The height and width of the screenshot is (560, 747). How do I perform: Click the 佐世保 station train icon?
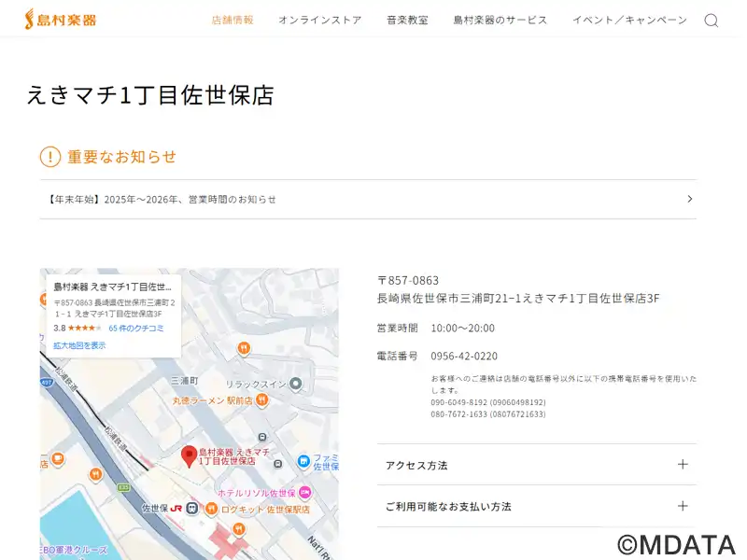pyautogui.click(x=191, y=509)
